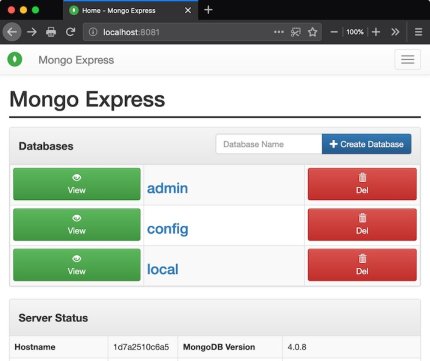Delete the admin database
The height and width of the screenshot is (361, 430).
click(362, 184)
